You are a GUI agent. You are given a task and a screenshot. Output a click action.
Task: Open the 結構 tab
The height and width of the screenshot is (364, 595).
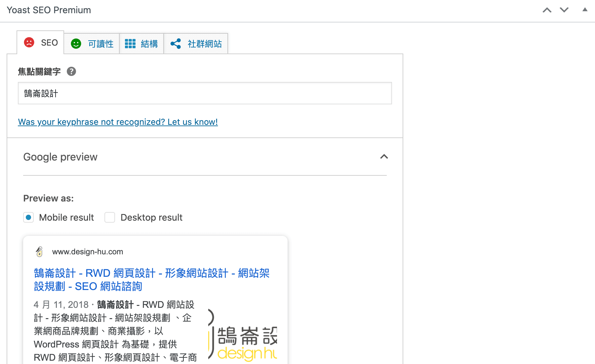141,44
